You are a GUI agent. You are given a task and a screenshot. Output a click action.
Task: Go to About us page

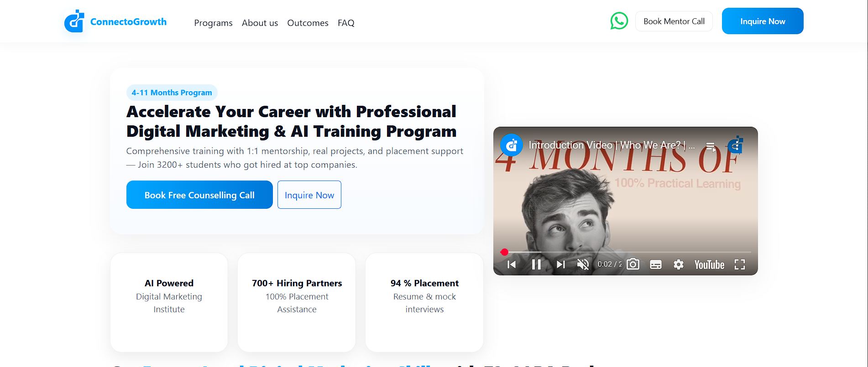260,23
